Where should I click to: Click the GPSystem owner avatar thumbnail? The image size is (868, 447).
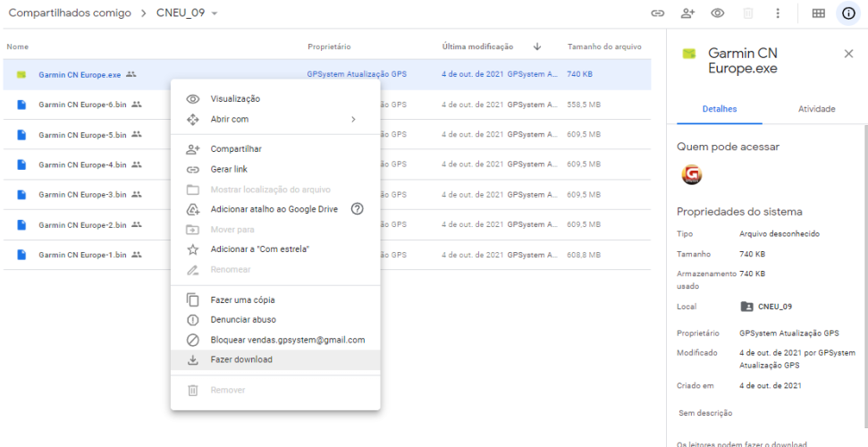691,175
